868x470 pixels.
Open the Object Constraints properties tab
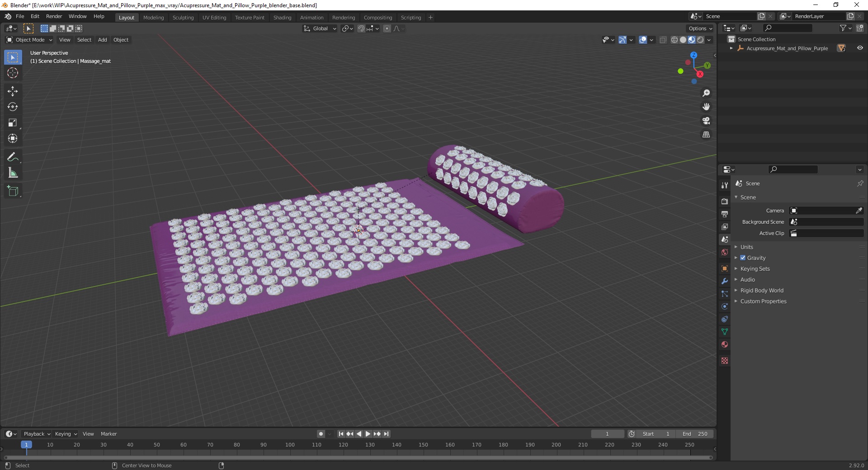[x=725, y=319]
